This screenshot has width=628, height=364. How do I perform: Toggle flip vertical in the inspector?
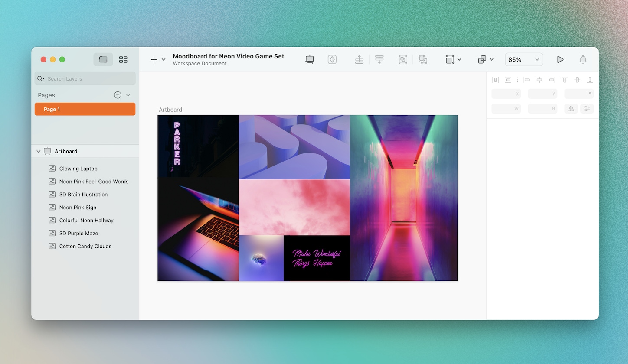[x=587, y=109]
